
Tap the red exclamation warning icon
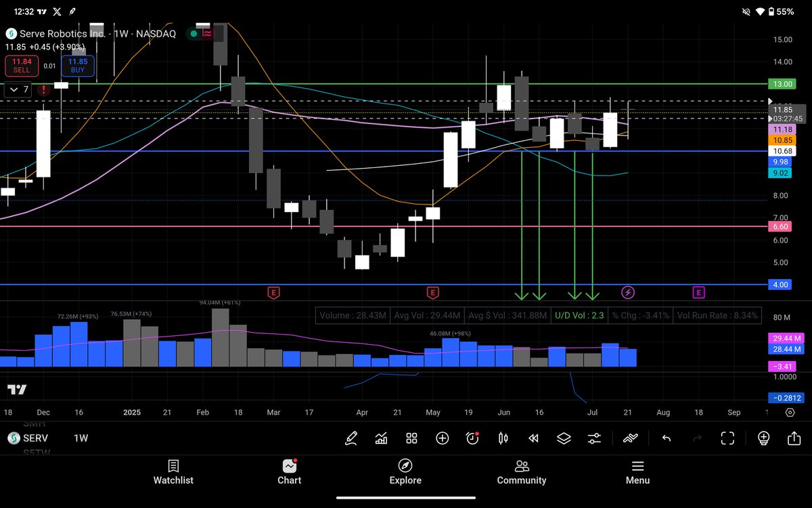coord(44,89)
